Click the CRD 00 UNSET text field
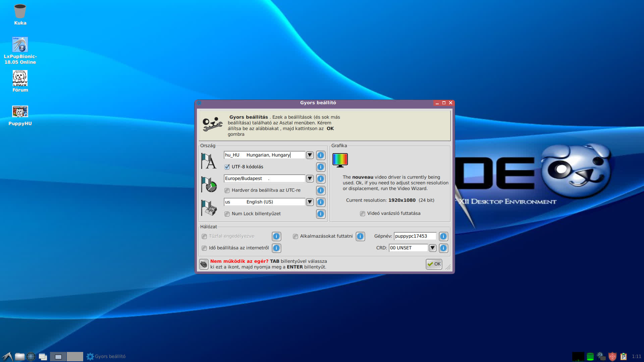 pos(409,248)
